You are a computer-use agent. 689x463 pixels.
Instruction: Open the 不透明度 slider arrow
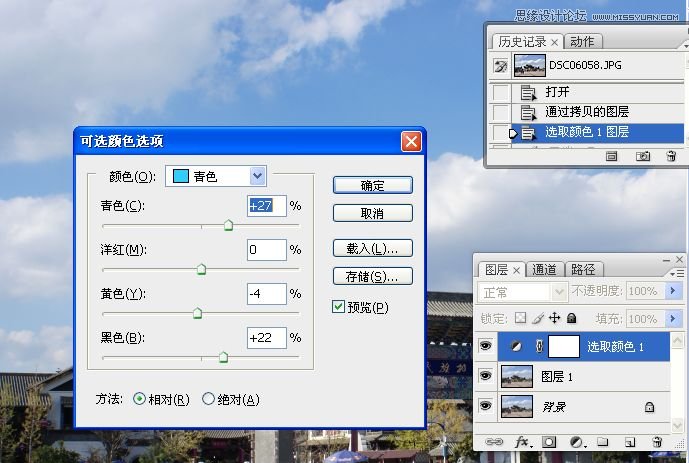point(673,291)
